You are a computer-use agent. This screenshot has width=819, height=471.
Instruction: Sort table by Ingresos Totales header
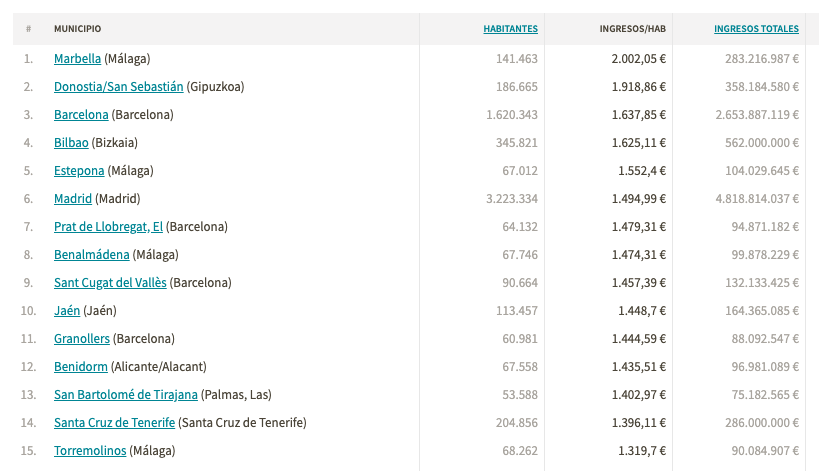point(756,29)
